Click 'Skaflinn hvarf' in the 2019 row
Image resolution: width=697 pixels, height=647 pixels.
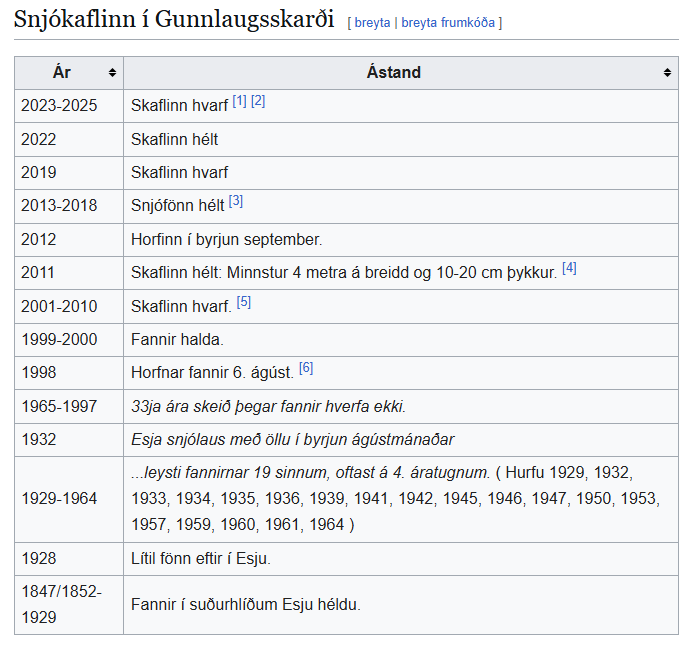pos(179,172)
